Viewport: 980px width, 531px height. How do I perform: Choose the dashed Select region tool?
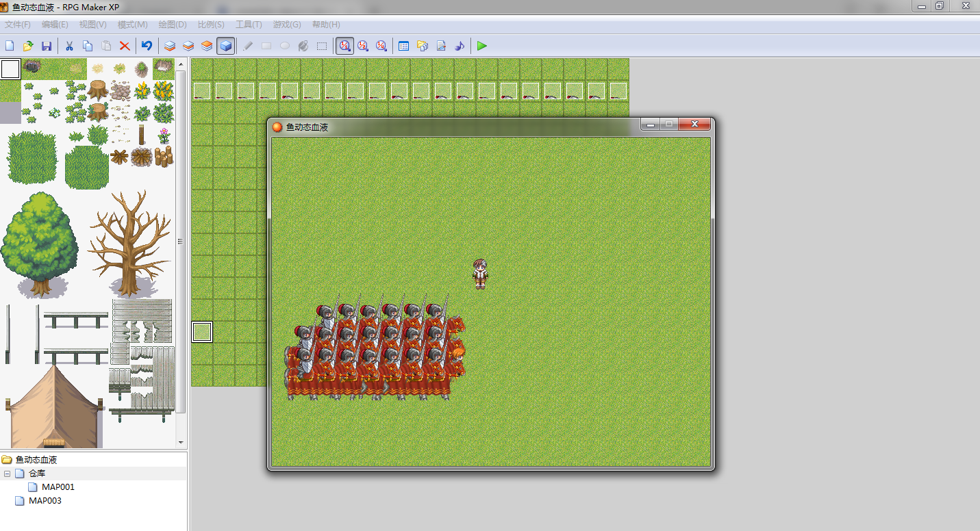tap(322, 46)
